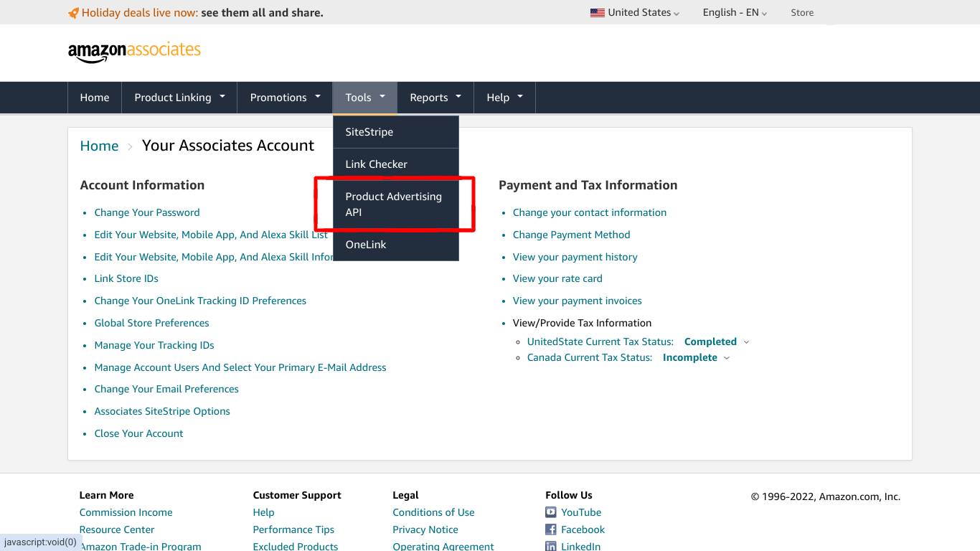The image size is (980, 551).
Task: Open the Change Your Password link
Action: point(146,212)
